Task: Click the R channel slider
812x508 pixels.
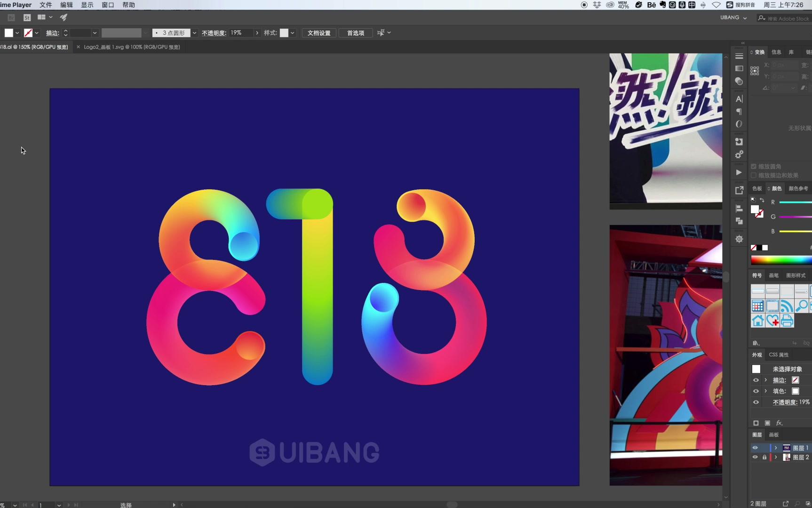Action: [795, 202]
